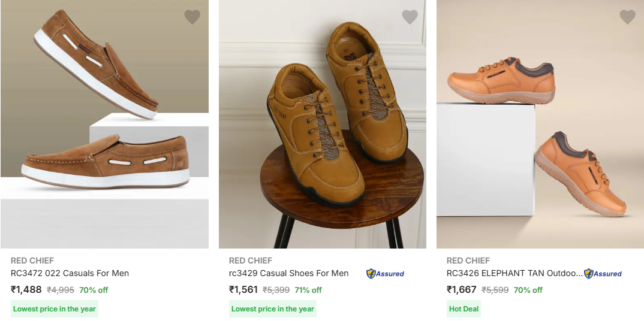
Task: Wishlist the RC3472 022 Casuals heart icon
Action: click(x=192, y=17)
